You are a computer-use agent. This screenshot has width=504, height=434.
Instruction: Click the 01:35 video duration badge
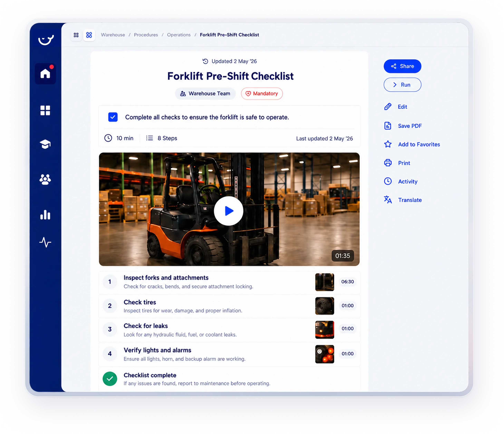pyautogui.click(x=342, y=256)
